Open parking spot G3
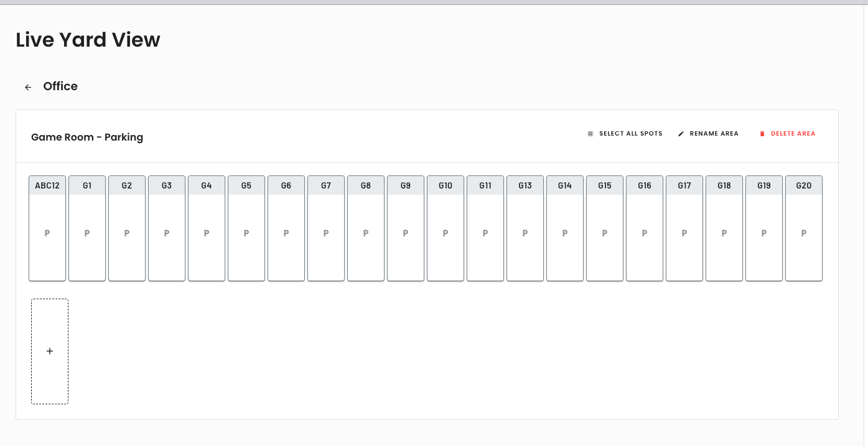Image resolution: width=868 pixels, height=446 pixels. pos(167,228)
